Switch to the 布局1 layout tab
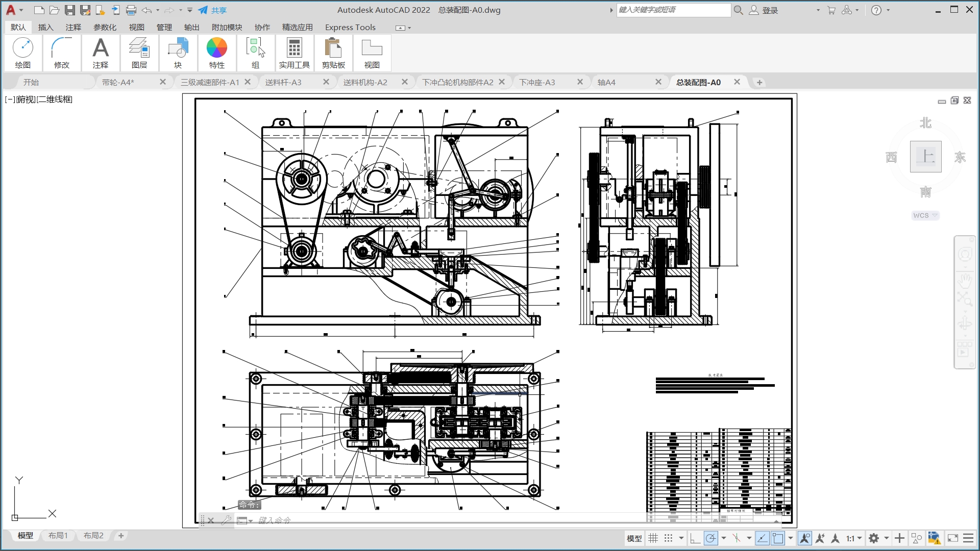The image size is (980, 551). click(58, 536)
